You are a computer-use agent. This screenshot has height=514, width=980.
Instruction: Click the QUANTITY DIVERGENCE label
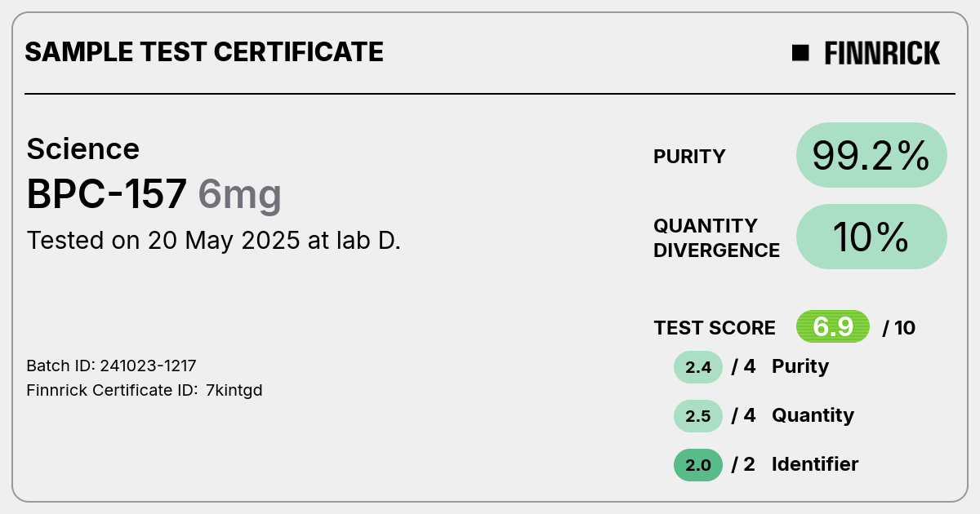click(x=716, y=237)
